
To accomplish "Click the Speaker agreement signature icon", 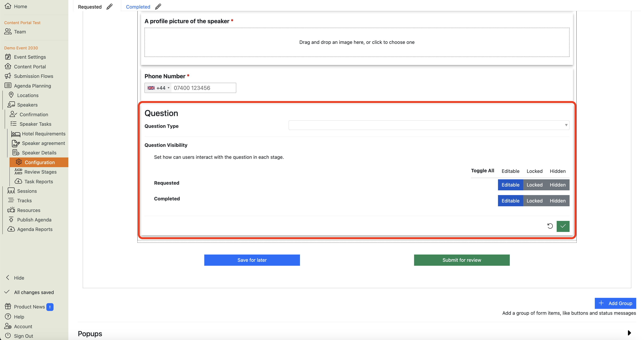I will point(16,143).
